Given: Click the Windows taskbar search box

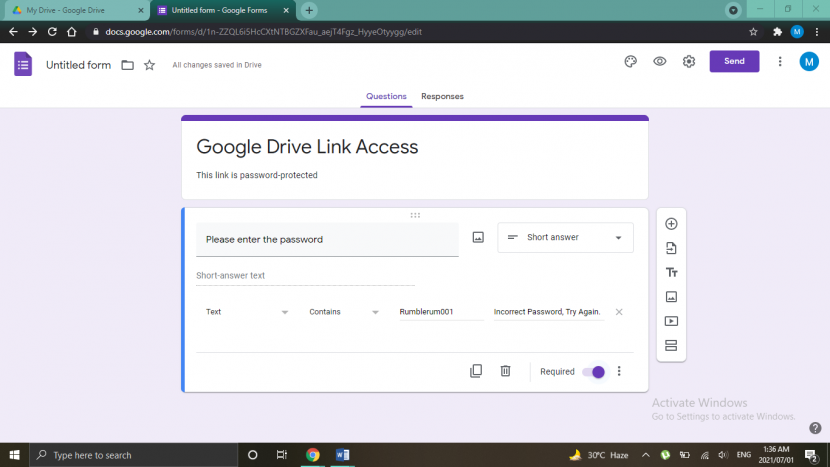Looking at the screenshot, I should (133, 455).
